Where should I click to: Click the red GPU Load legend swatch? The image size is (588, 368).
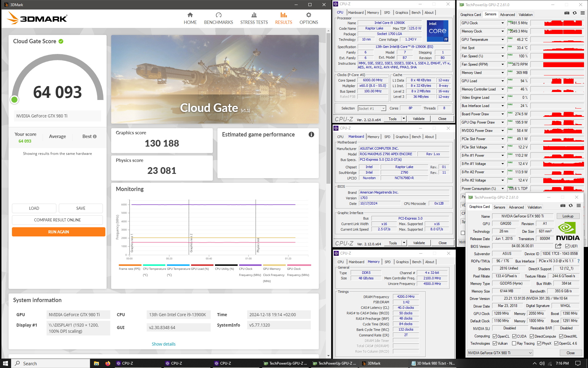tap(202, 265)
